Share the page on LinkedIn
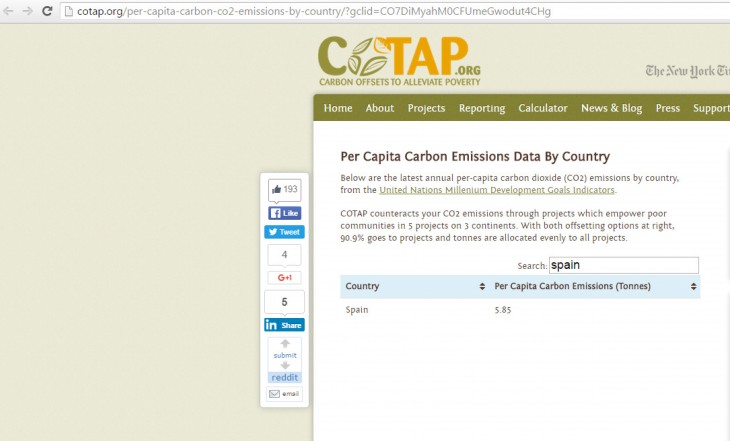 284,325
